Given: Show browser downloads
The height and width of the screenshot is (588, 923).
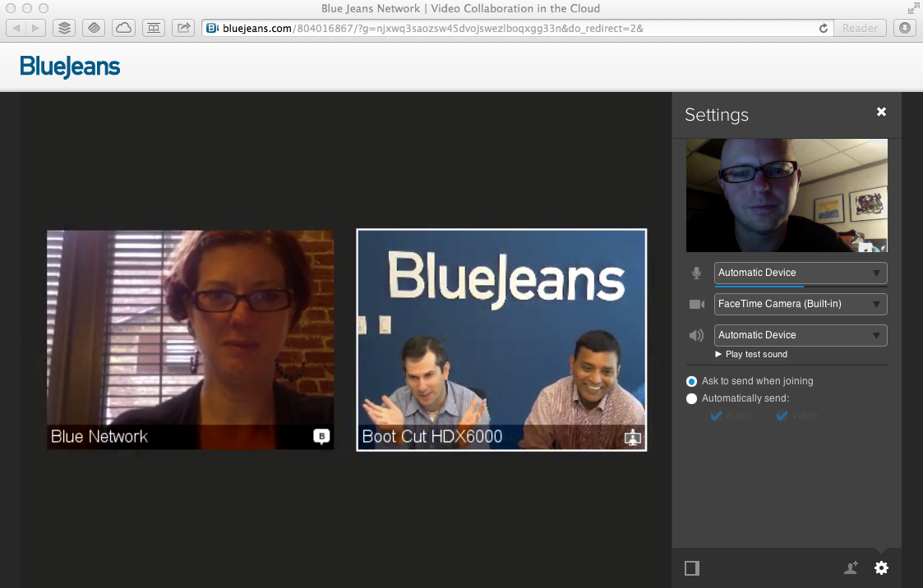Looking at the screenshot, I should click(906, 28).
